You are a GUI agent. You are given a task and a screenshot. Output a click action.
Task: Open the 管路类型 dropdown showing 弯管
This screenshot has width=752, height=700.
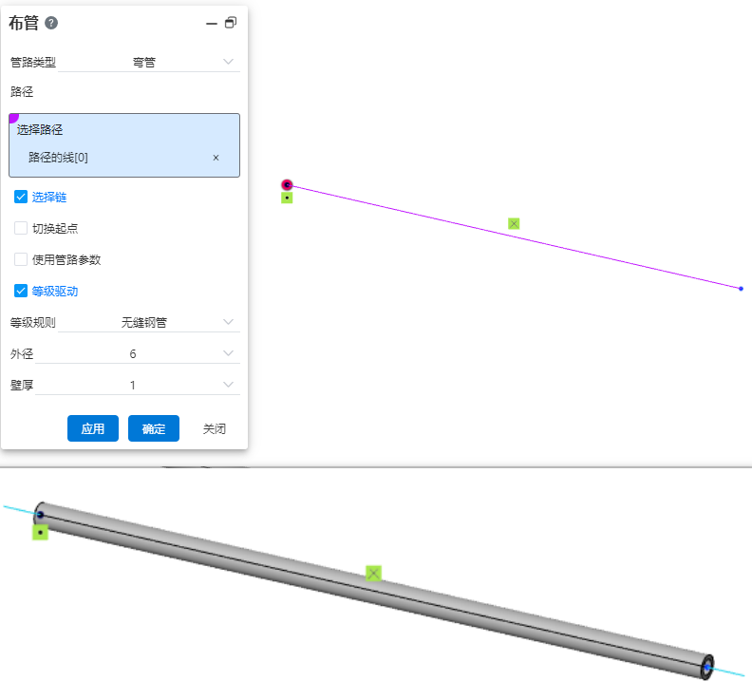click(149, 62)
